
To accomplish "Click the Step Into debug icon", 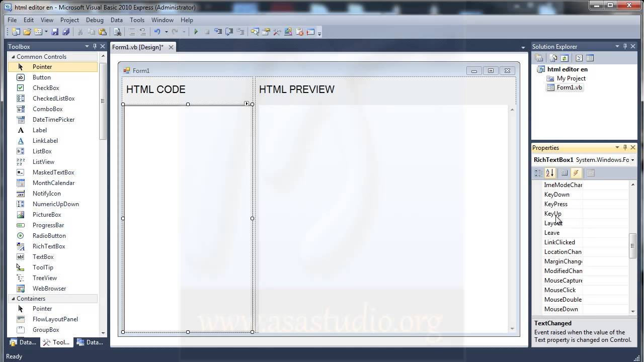I will coord(218,32).
